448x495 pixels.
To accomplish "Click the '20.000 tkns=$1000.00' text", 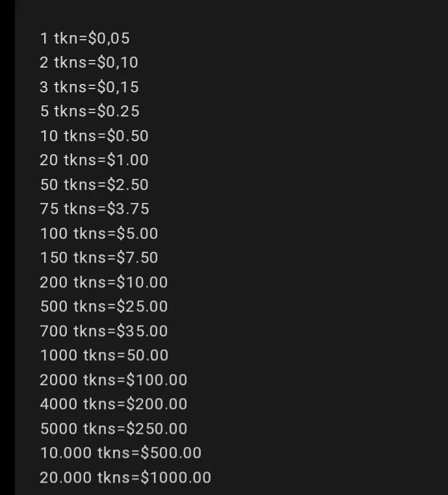I will click(125, 477).
